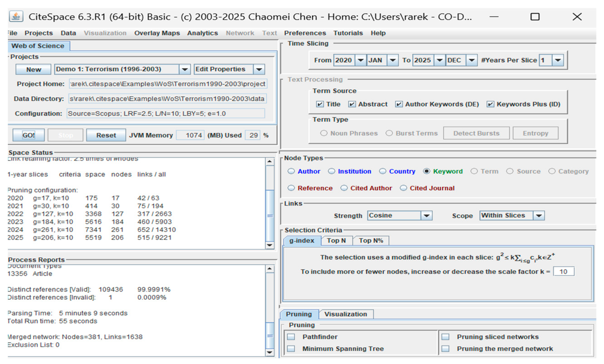The width and height of the screenshot is (604, 364).
Task: Open the To month DEC dropdown
Action: (x=471, y=60)
